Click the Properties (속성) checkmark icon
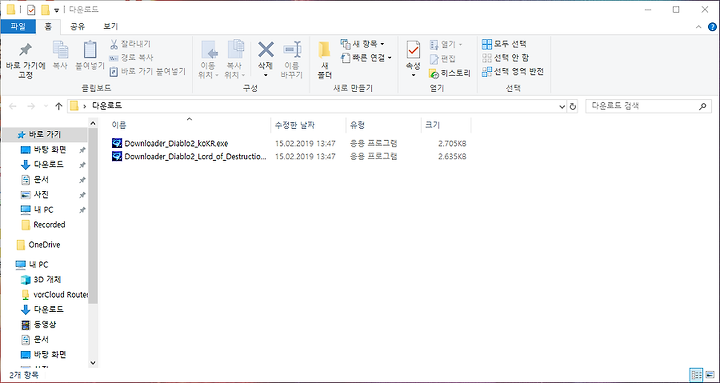This screenshot has width=720, height=383. coord(413,50)
